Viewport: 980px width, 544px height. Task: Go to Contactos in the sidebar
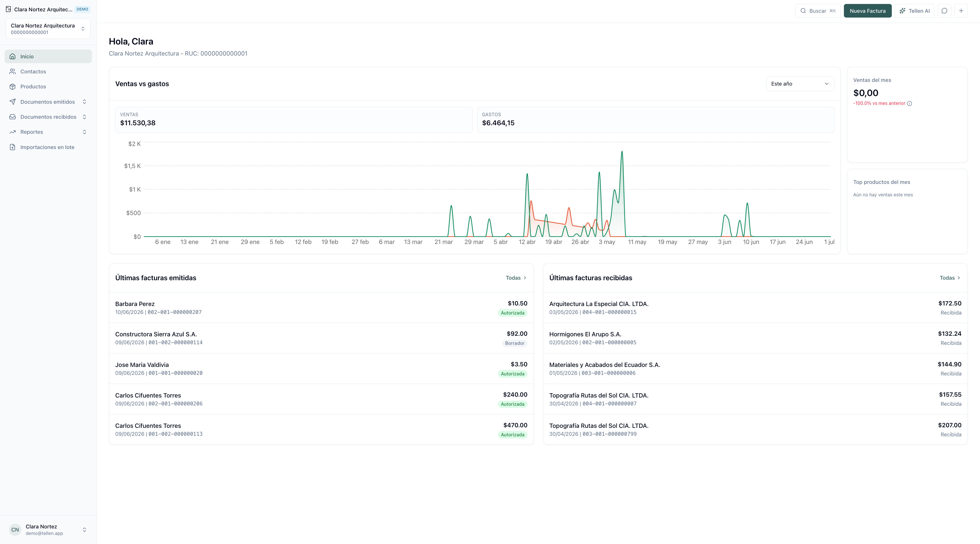[48, 71]
